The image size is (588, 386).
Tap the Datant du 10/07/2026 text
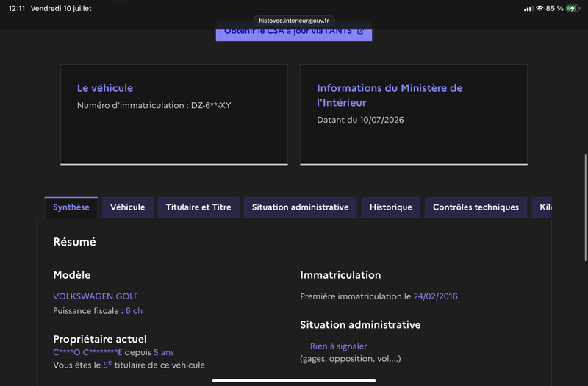tap(360, 120)
